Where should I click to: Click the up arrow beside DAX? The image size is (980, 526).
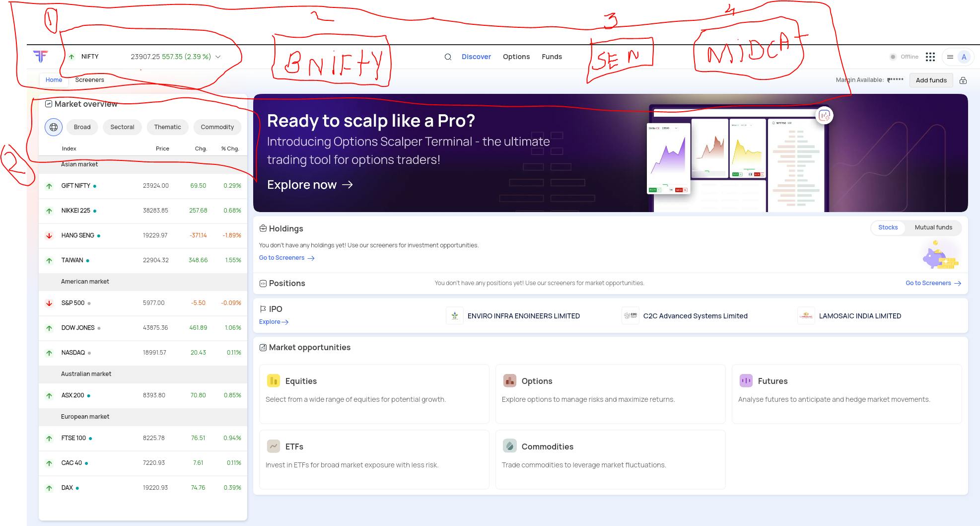click(49, 488)
